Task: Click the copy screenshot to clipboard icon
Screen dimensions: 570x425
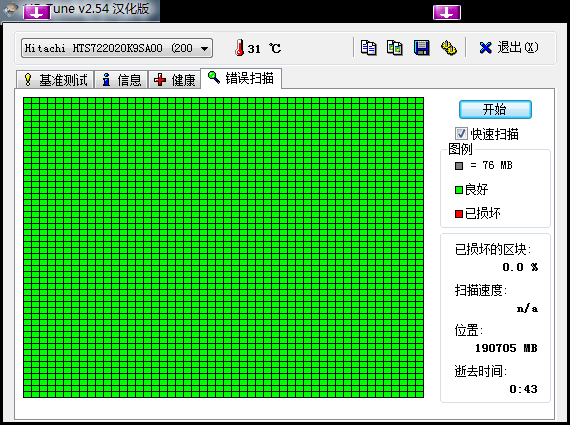Action: click(394, 48)
